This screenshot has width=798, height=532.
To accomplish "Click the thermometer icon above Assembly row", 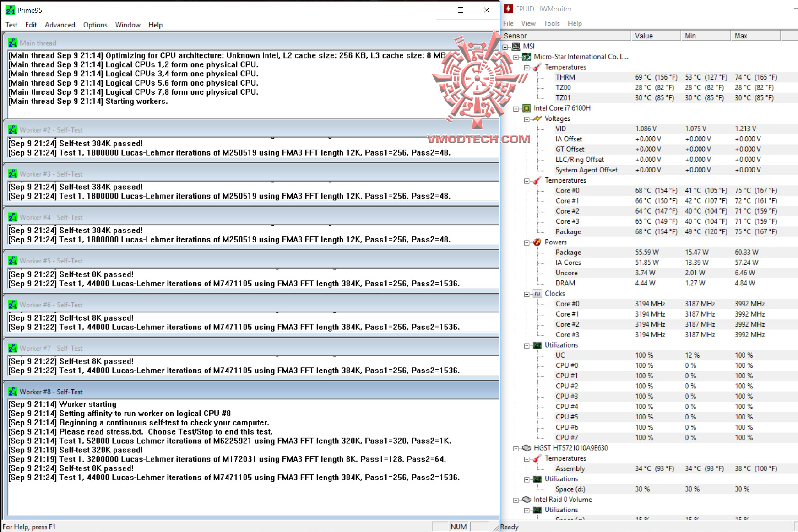I will [537, 458].
